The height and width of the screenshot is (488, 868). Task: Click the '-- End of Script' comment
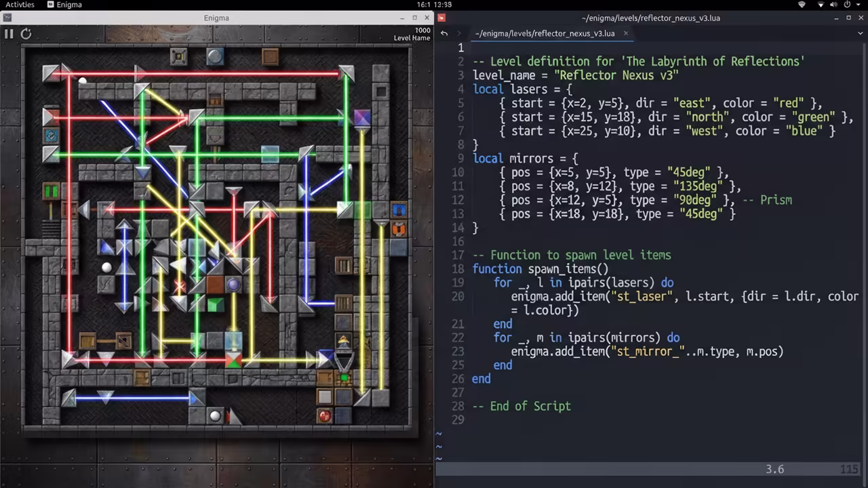521,407
